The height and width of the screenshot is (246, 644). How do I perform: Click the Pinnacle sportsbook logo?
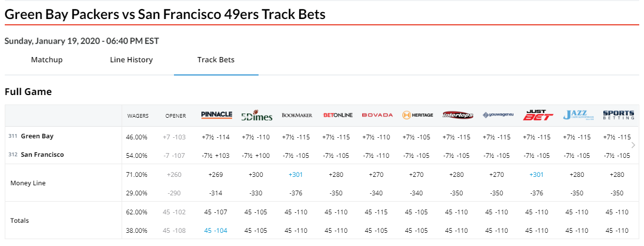(x=217, y=115)
